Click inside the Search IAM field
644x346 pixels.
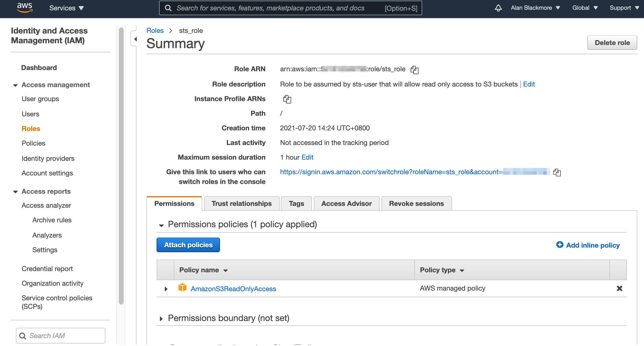60,335
